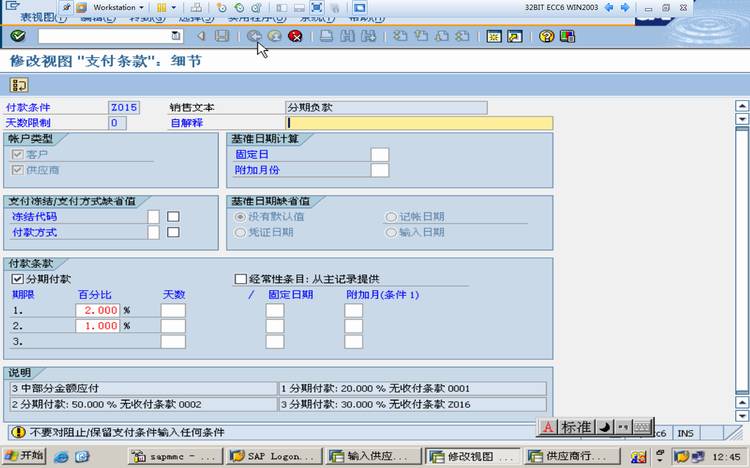Expand the yellow toolbar icon dropdown arrow
This screenshot has height=468, width=750.
point(174,8)
